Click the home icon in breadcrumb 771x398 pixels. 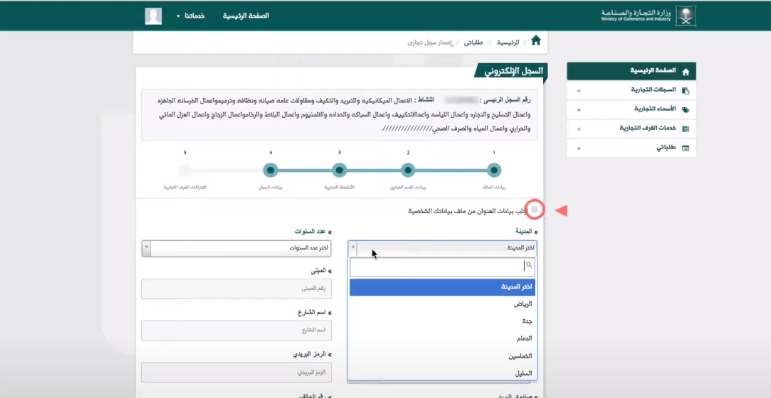[536, 40]
